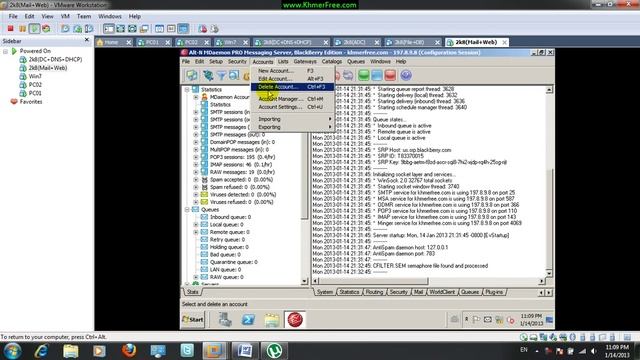640x360 pixels.
Task: Switch to the WorldClient log tab
Action: (442, 292)
